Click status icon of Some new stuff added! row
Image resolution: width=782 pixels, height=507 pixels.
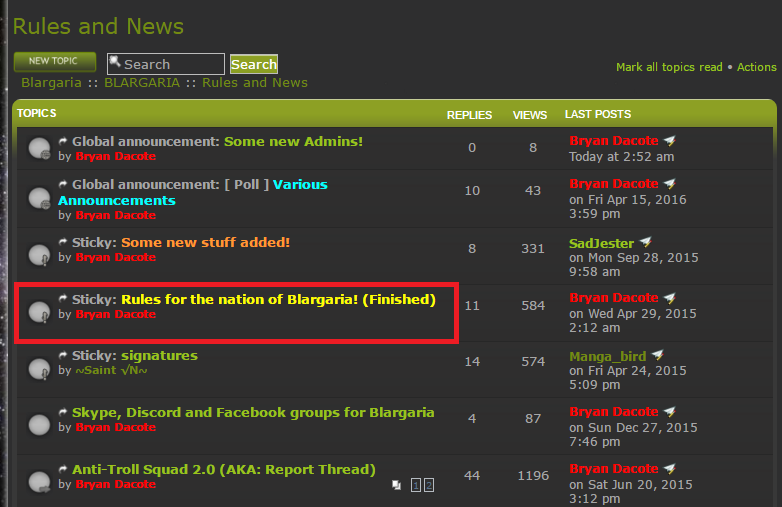coord(39,255)
